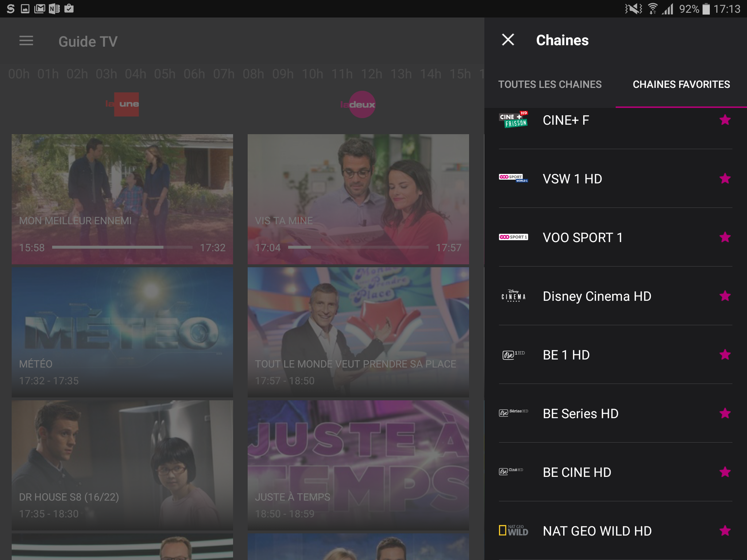
Task: Tap the Disney Cinema channel logo
Action: [x=513, y=296]
